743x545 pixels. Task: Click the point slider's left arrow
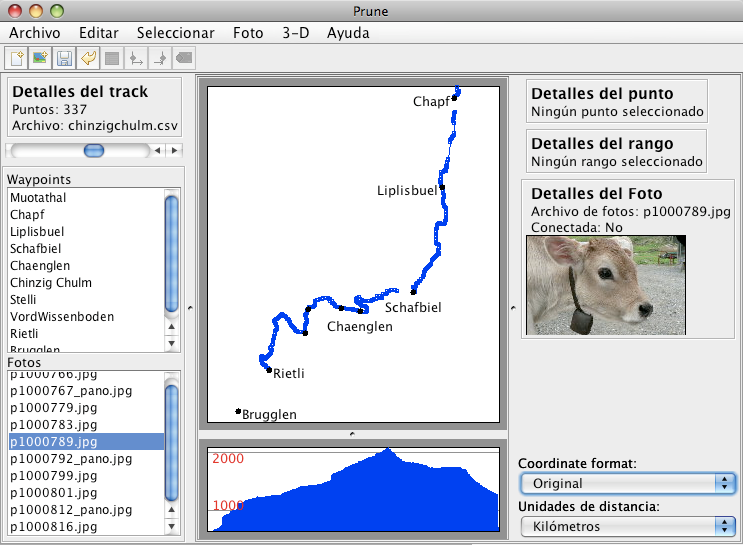tap(157, 151)
